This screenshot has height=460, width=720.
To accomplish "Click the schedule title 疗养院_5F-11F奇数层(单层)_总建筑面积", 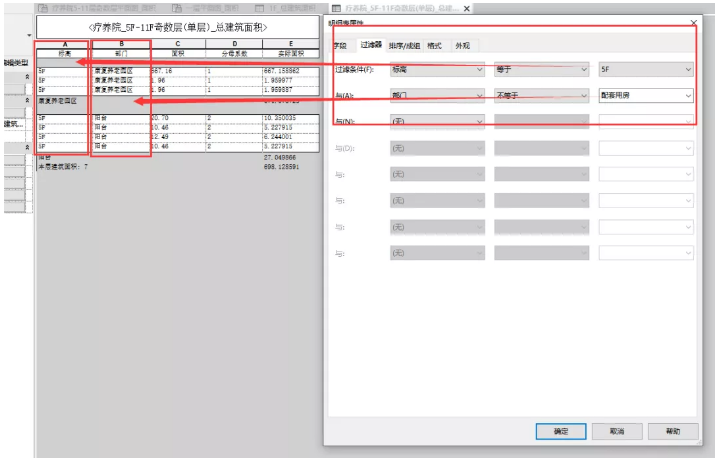I will (x=178, y=28).
